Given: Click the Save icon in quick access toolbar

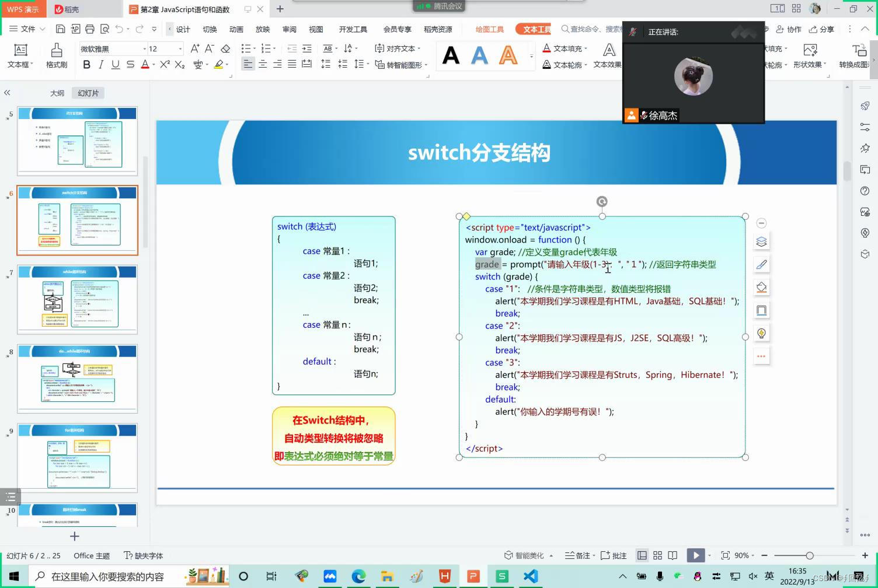Looking at the screenshot, I should click(x=60, y=29).
